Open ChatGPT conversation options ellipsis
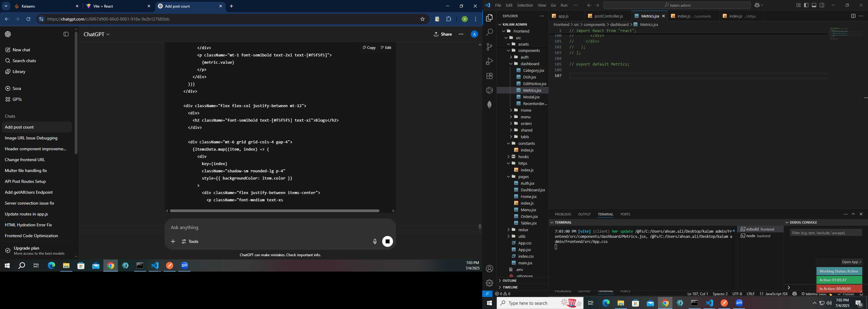 pos(461,34)
